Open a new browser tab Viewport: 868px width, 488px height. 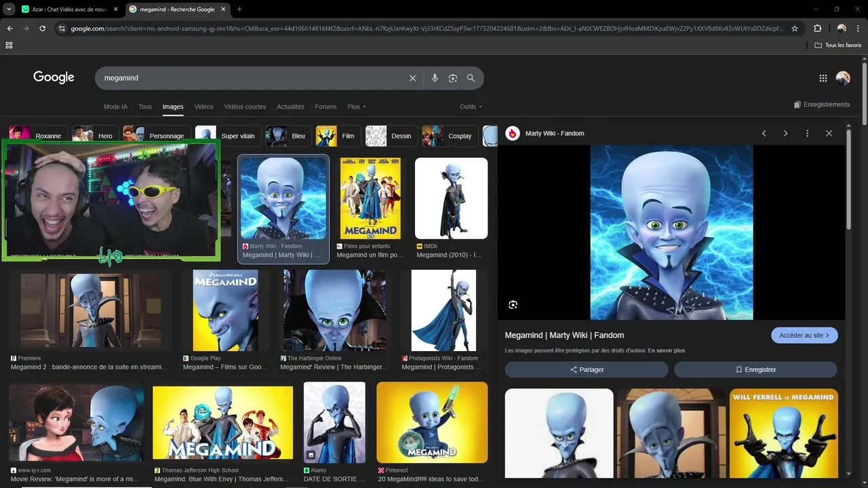[x=239, y=9]
